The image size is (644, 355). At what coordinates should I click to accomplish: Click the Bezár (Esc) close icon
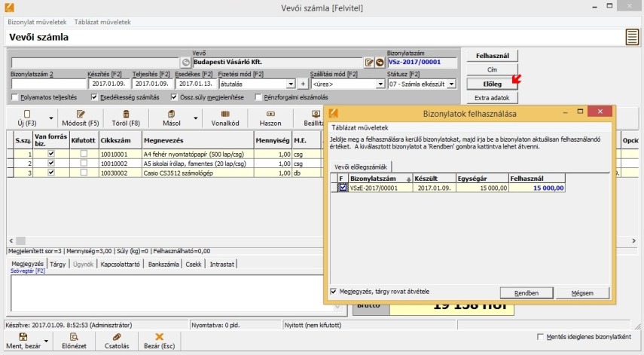click(159, 337)
